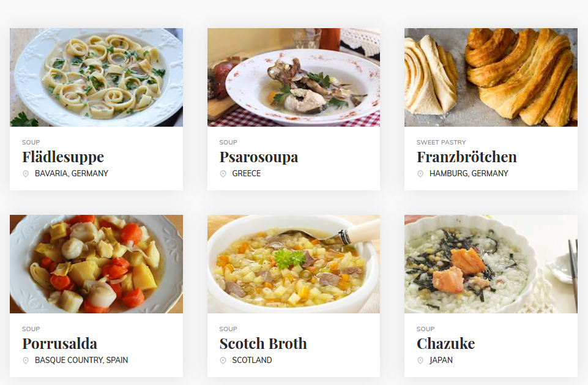Select the Flädlesuppe noodle soup photo
Image resolution: width=588 pixels, height=385 pixels.
(97, 77)
